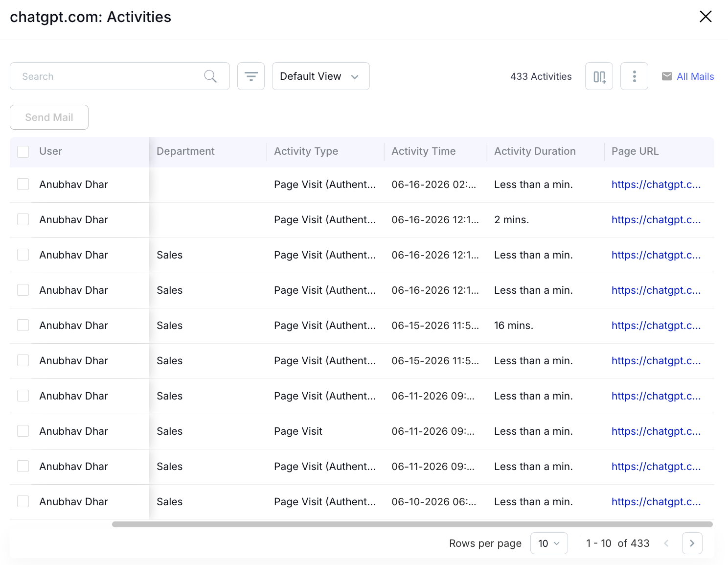Click the All Mails envelope icon
728x565 pixels.
(x=667, y=76)
